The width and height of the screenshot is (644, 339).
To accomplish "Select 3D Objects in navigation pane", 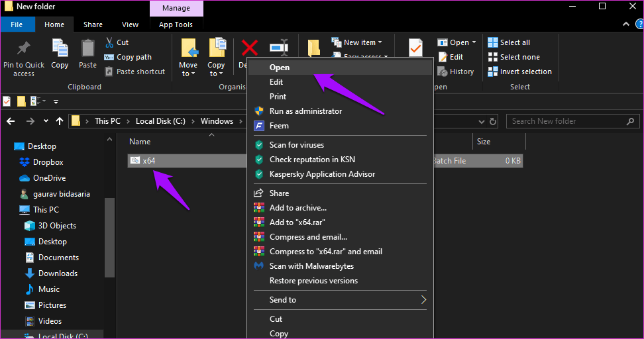I will pyautogui.click(x=50, y=226).
